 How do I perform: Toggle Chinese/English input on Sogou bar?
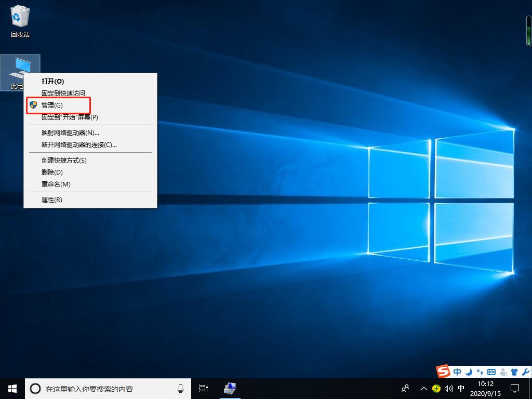(x=457, y=371)
